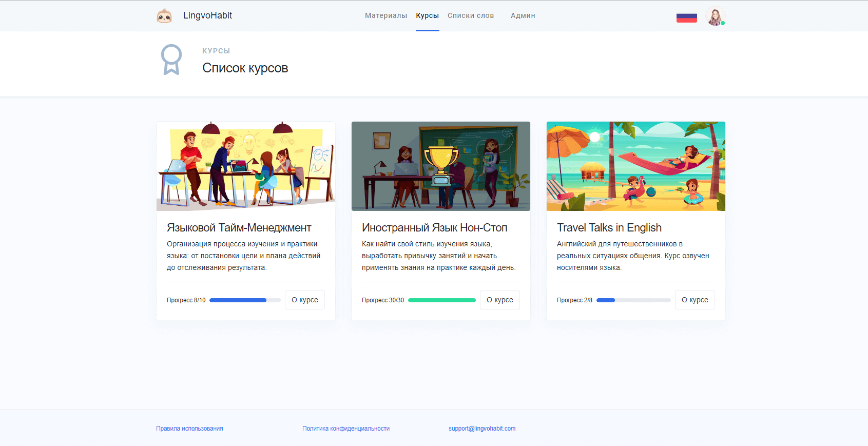Open the user avatar profile menu
Screen dimensions: 868x446
pos(715,16)
